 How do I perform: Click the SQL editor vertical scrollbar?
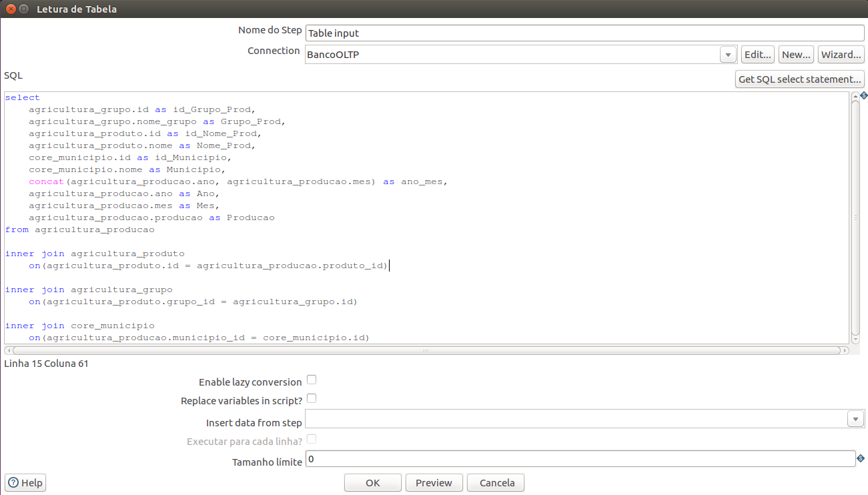[x=855, y=218]
